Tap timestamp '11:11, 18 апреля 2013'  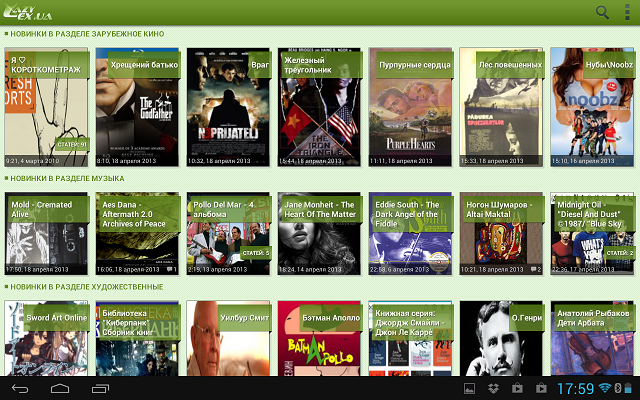coord(401,161)
